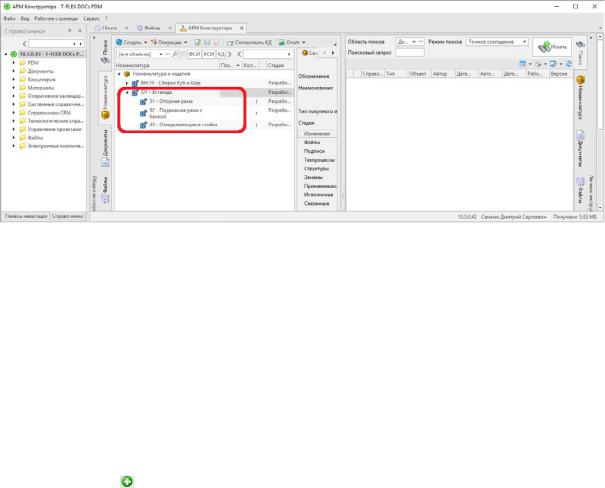Click the Создать cube icon
The width and height of the screenshot is (605, 488).
click(x=119, y=42)
